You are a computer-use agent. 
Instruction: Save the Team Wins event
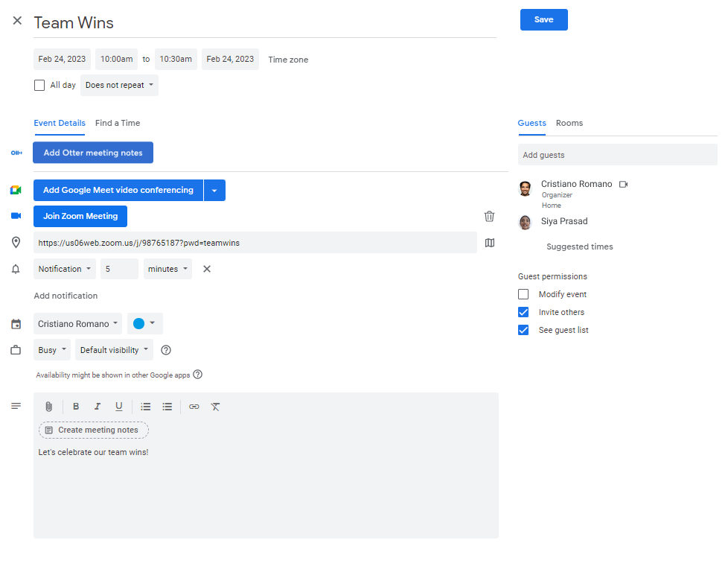[543, 20]
